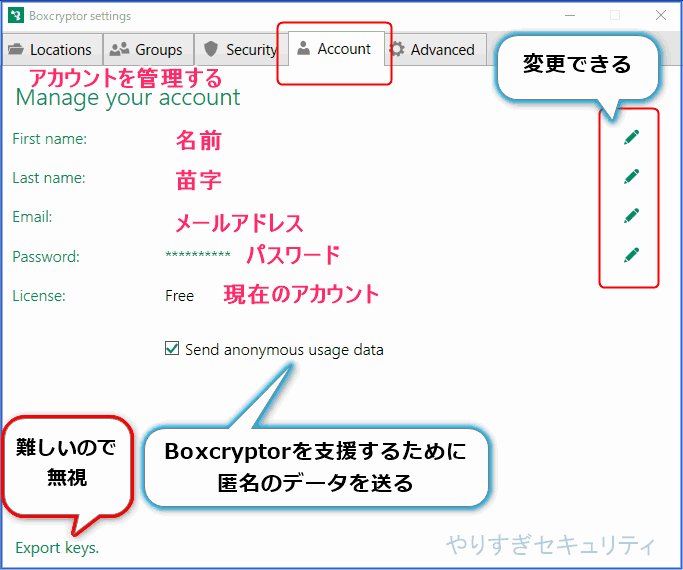Viewport: 683px width, 570px height.
Task: Click the Password label
Action: tap(46, 257)
